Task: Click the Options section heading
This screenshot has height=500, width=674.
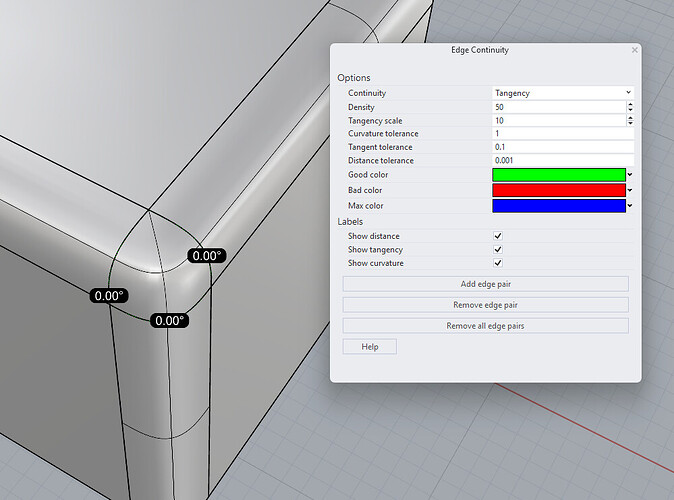Action: [354, 78]
